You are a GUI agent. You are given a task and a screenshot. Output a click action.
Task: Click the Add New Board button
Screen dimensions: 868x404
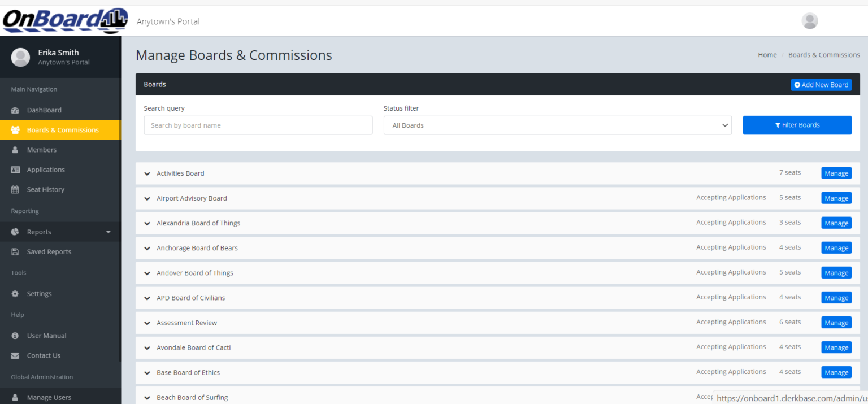pyautogui.click(x=821, y=85)
